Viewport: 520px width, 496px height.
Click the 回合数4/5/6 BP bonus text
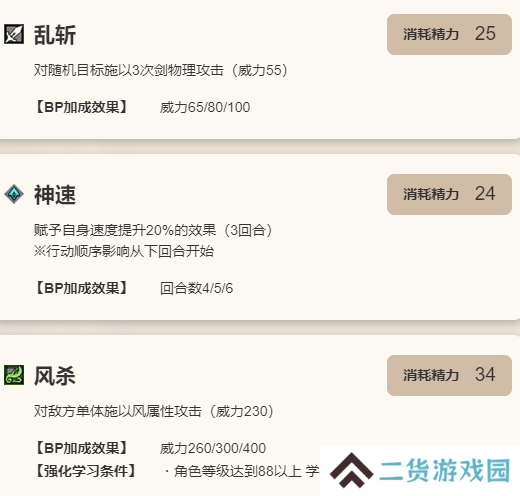[x=196, y=288]
